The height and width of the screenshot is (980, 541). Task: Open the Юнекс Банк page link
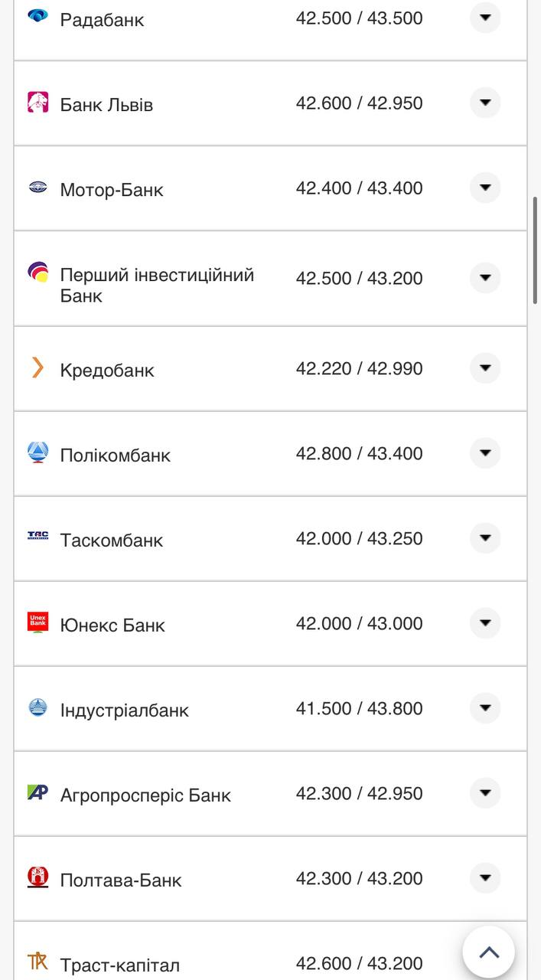112,625
